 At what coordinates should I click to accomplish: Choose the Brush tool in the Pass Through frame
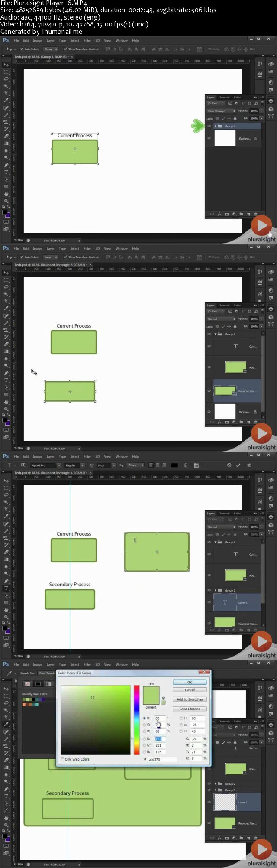click(x=6, y=115)
